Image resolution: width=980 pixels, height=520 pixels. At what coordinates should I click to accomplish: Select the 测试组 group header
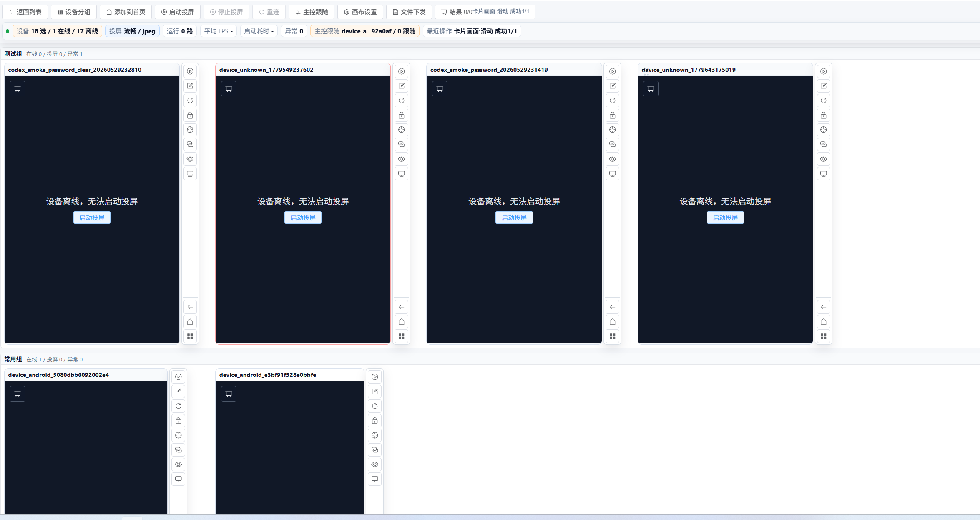click(13, 54)
